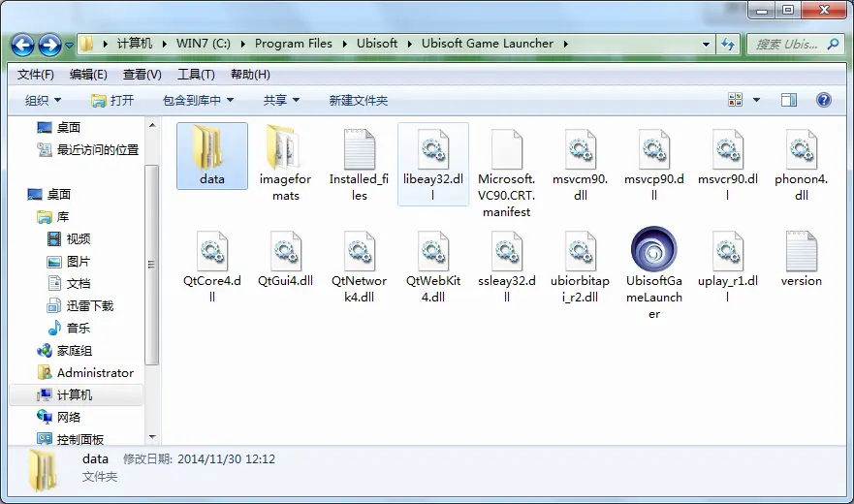
Task: Select 家庭组 in sidebar
Action: click(x=64, y=351)
